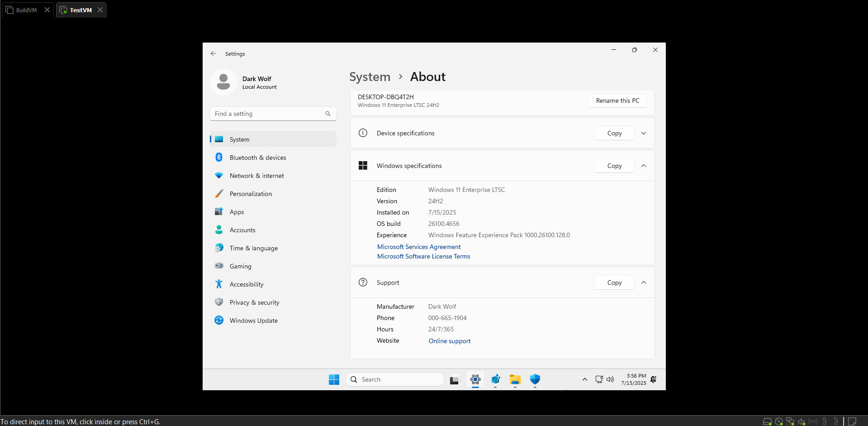Select the version value 24H2

(x=436, y=201)
